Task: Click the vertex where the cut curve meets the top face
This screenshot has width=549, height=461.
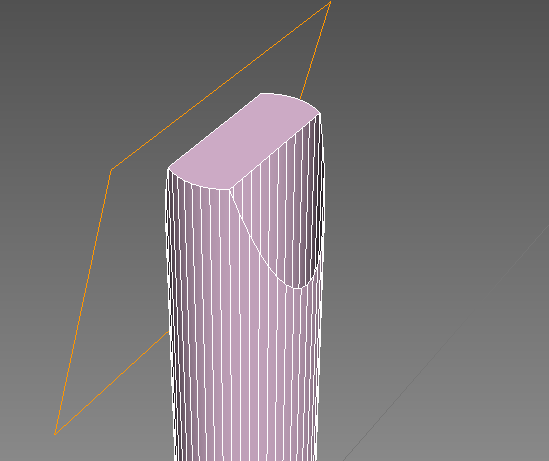Action: pos(230,189)
